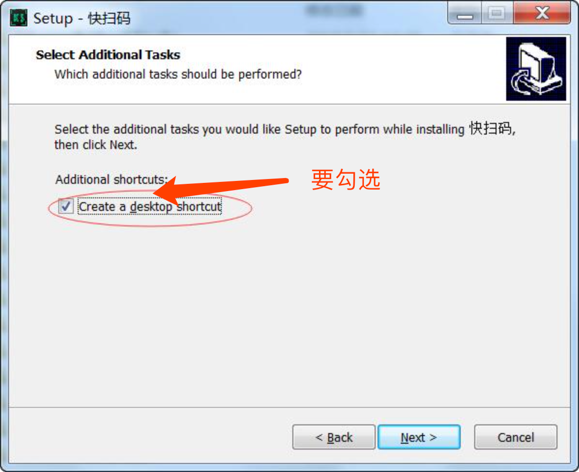Click the 'Setup - 快扫码' window title text
The height and width of the screenshot is (472, 579).
(82, 18)
